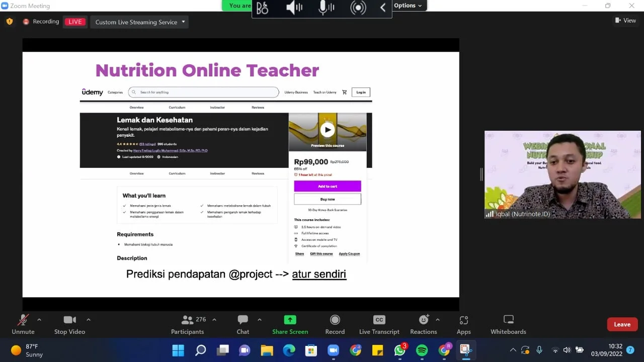Enable Live Transcript captions
The height and width of the screenshot is (362, 644).
(x=379, y=324)
